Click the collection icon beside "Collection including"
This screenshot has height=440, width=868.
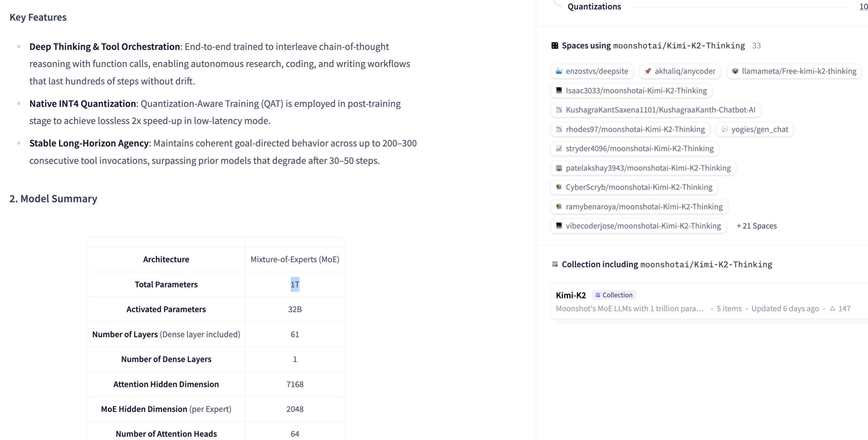point(555,264)
